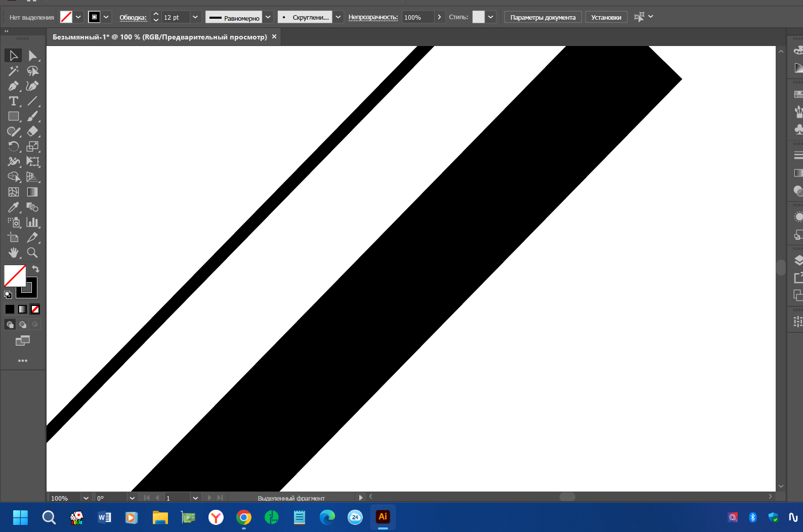Select the Selection (black arrow) tool

point(13,56)
